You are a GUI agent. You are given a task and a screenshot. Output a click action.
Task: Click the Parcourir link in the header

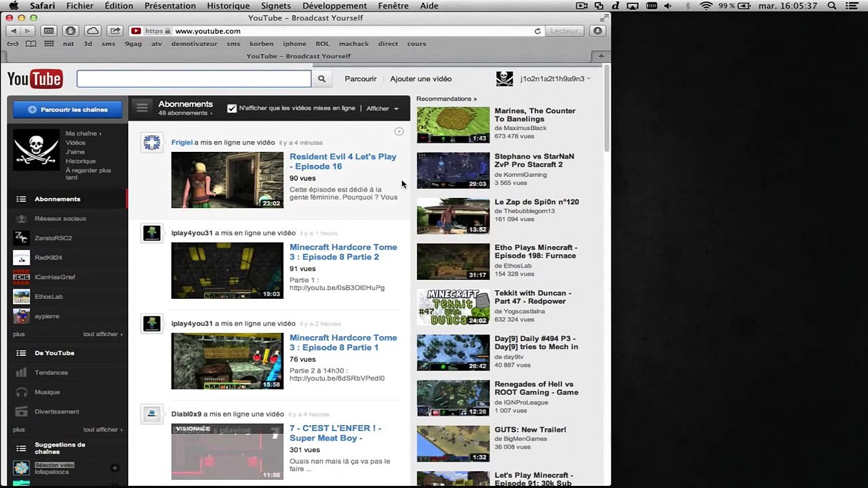click(361, 79)
